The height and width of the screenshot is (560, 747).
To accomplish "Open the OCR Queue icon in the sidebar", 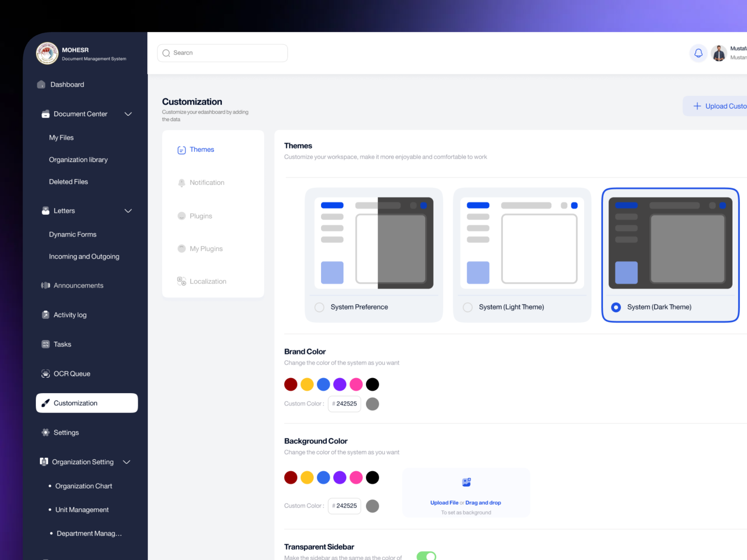I will 46,374.
